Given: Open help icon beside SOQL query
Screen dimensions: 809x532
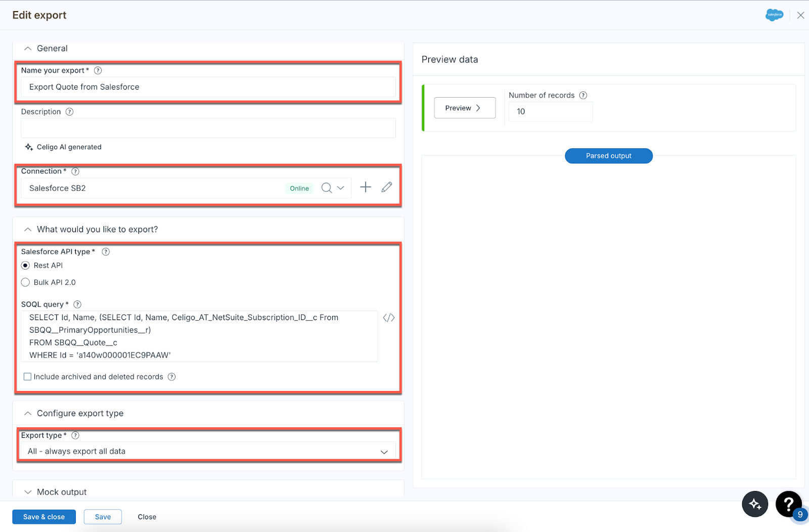Looking at the screenshot, I should pyautogui.click(x=77, y=304).
